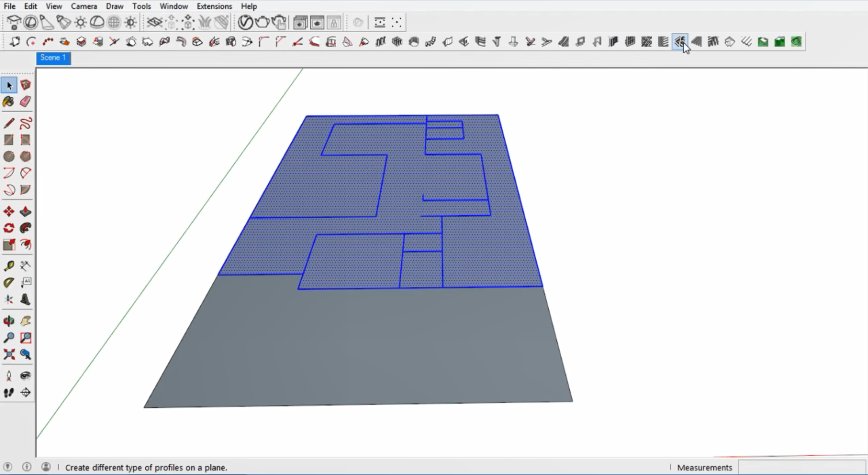Open the View menu
The height and width of the screenshot is (475, 868).
pyautogui.click(x=54, y=6)
